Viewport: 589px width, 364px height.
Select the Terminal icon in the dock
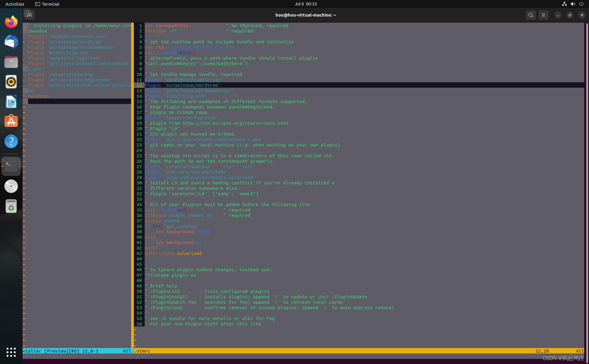[11, 166]
